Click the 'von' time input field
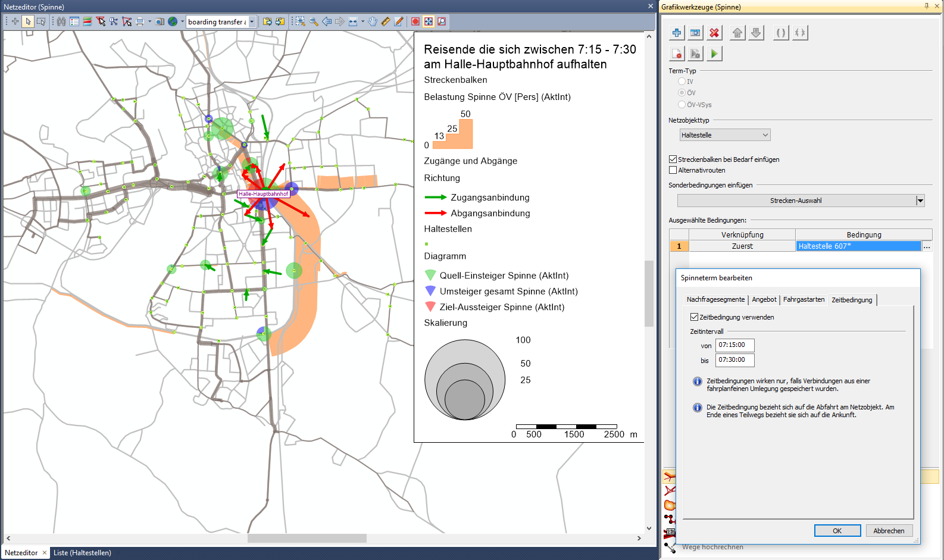The image size is (944, 560). point(734,345)
